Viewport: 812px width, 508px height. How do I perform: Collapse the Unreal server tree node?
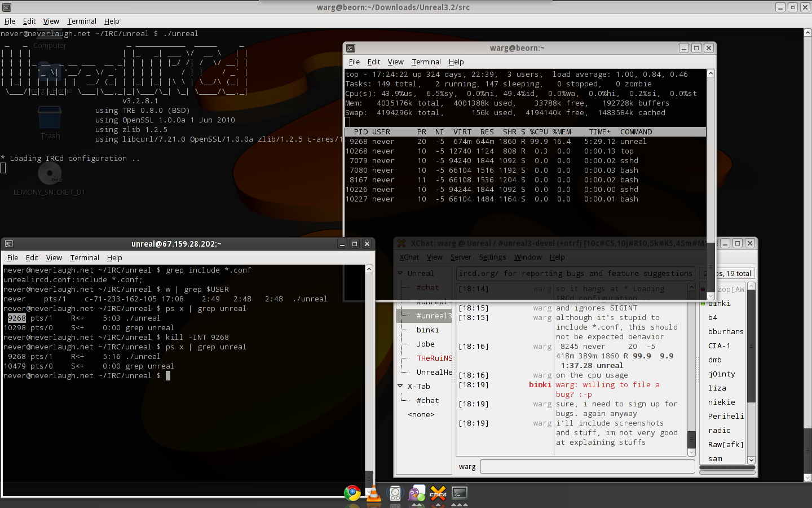pos(400,273)
